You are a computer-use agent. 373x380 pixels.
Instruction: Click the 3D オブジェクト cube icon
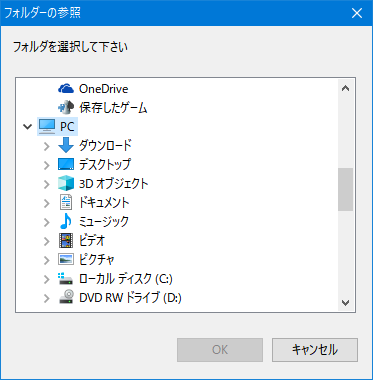pyautogui.click(x=66, y=183)
